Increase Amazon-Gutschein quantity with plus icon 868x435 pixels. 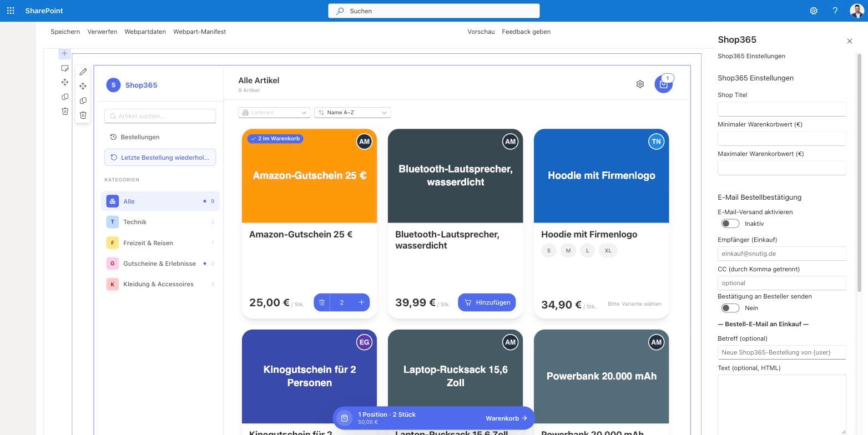[361, 302]
